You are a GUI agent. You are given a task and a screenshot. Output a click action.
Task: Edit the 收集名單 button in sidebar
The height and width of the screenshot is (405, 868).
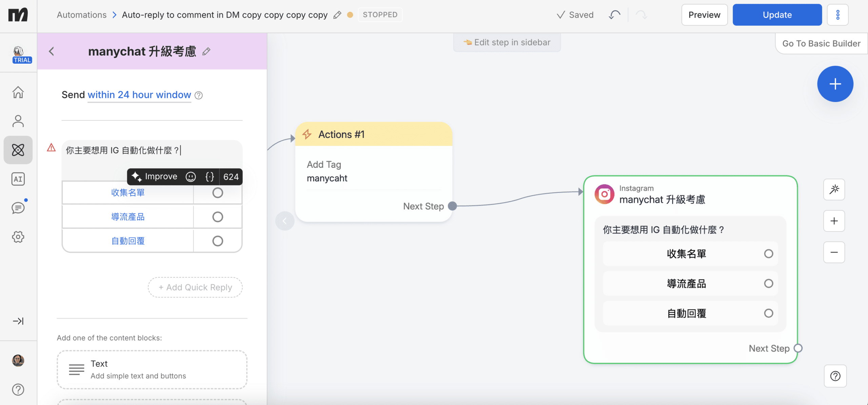click(x=128, y=193)
